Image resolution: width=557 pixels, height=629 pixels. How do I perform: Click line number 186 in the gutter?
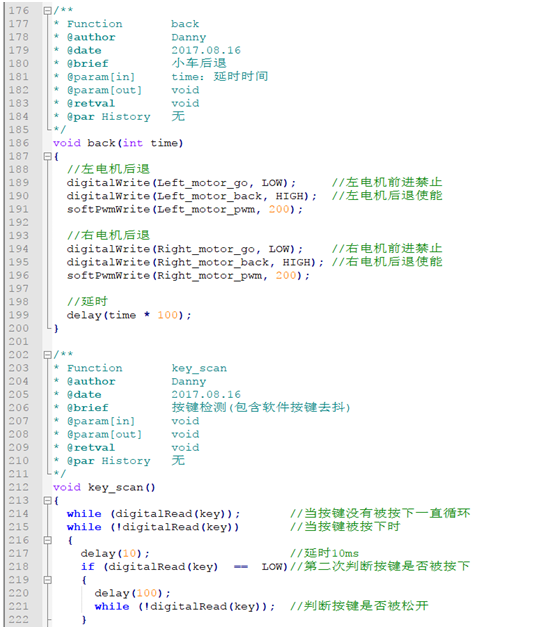tap(19, 143)
